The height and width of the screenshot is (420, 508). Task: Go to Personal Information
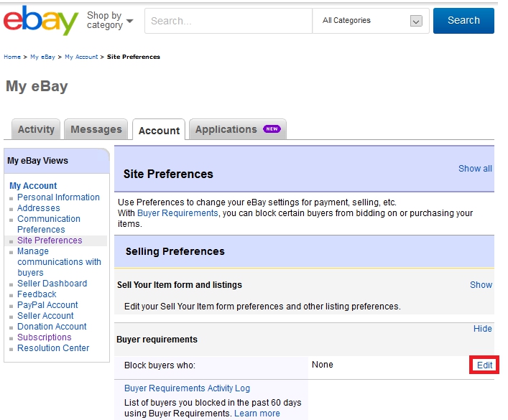point(58,197)
